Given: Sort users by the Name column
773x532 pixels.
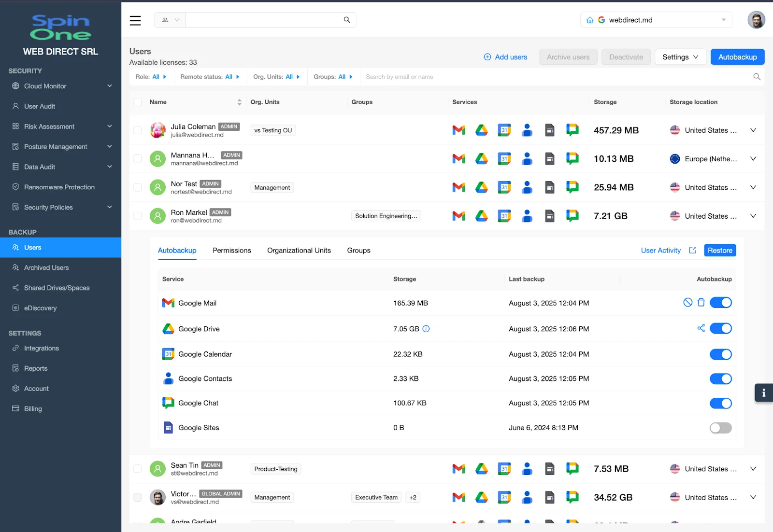Looking at the screenshot, I should (x=239, y=102).
